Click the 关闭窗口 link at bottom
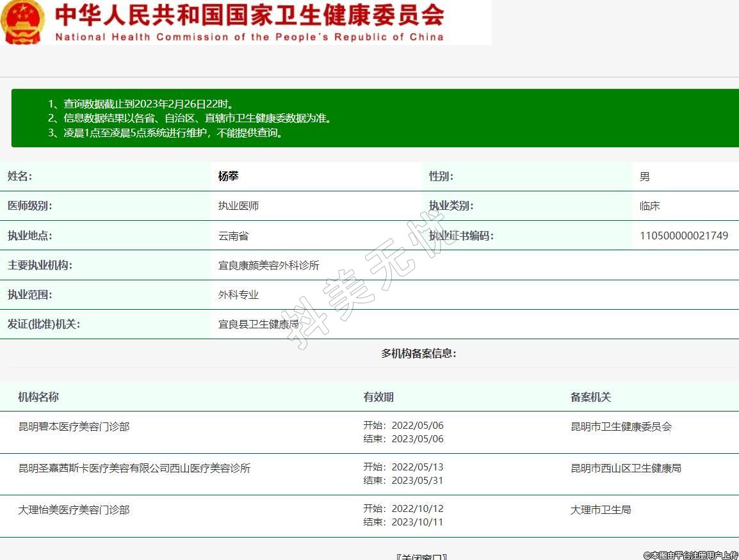Screen dimensions: 739x560 pos(421,556)
